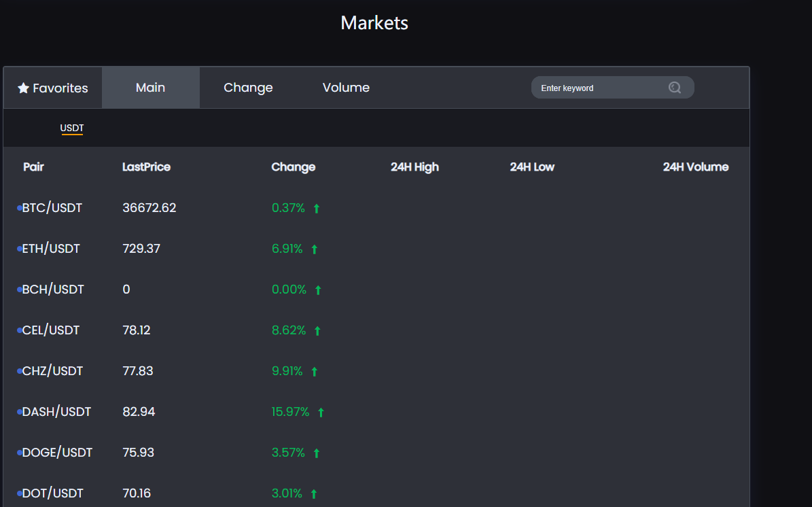Screen dimensions: 812x507
Task: Click the blue dot before DOGE/USDT
Action: pyautogui.click(x=20, y=453)
